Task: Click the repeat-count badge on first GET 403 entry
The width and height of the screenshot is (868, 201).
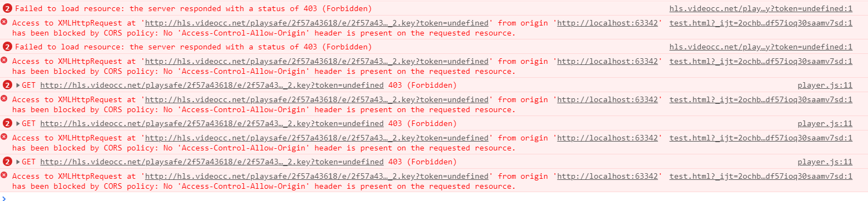Action: coord(7,85)
